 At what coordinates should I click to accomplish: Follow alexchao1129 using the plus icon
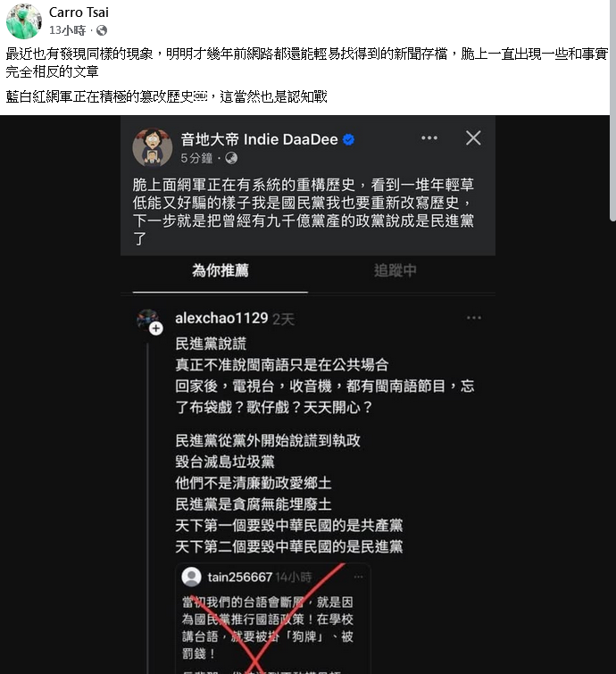coord(156,329)
